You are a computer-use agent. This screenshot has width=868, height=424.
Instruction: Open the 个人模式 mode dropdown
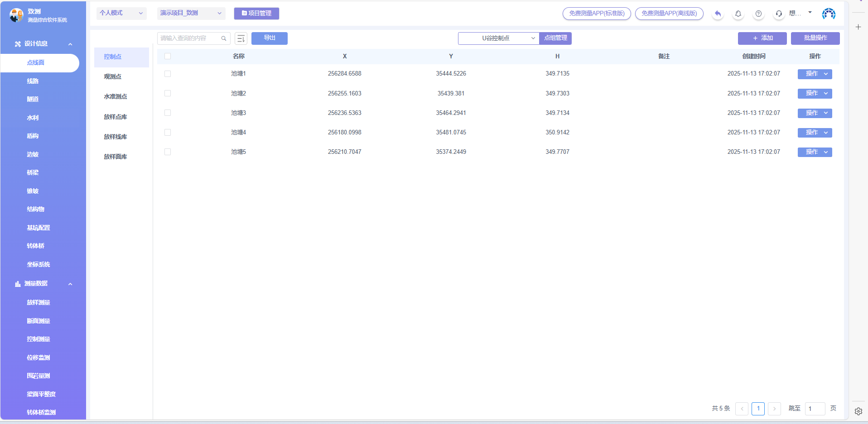[121, 13]
